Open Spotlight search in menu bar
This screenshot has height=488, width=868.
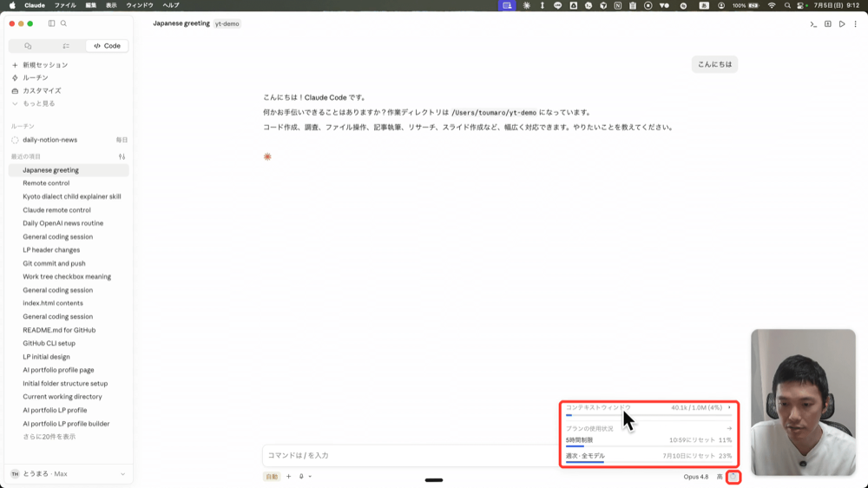click(787, 5)
